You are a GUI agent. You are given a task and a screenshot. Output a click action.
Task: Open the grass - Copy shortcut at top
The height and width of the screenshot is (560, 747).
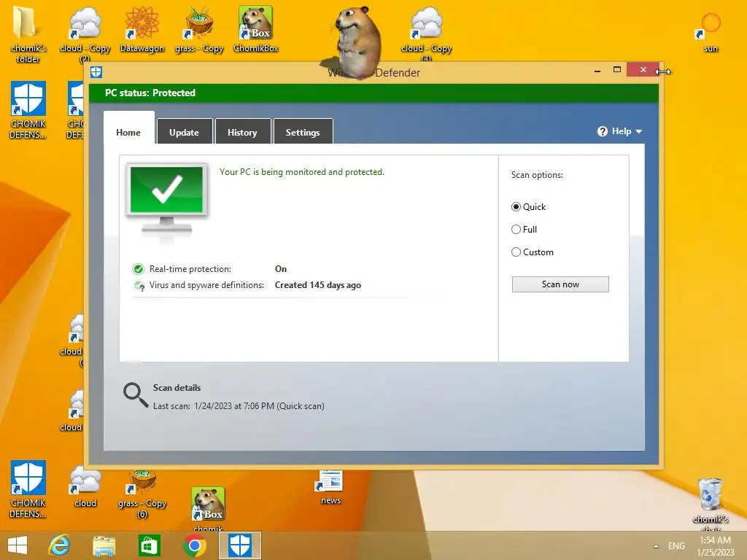point(199,29)
